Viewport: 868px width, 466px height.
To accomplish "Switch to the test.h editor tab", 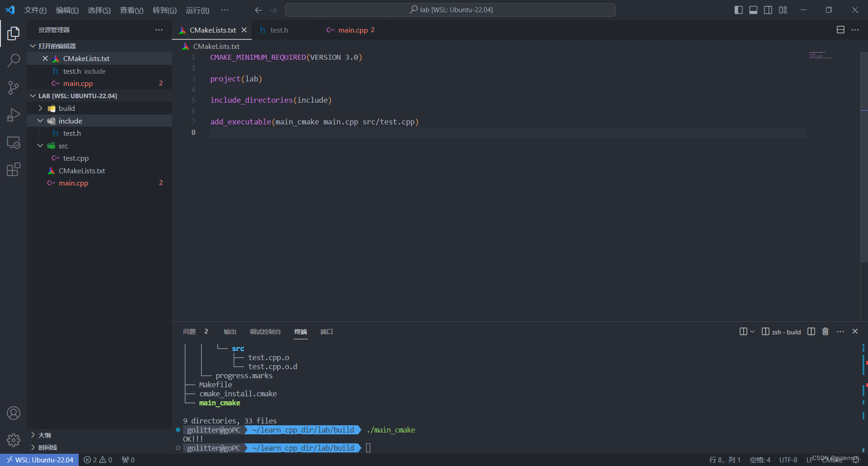I will point(286,30).
